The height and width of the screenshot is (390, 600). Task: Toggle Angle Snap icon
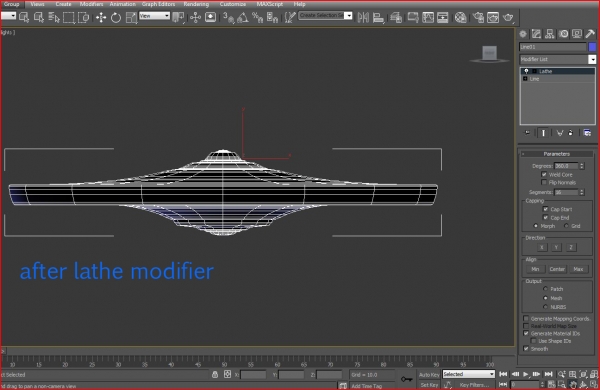point(243,17)
